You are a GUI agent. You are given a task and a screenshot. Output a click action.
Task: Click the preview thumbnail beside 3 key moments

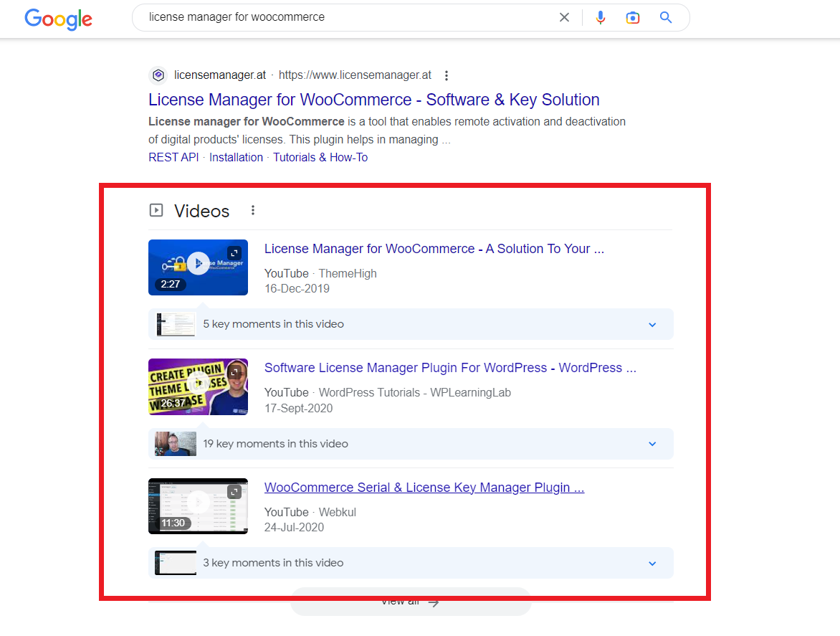(x=176, y=563)
